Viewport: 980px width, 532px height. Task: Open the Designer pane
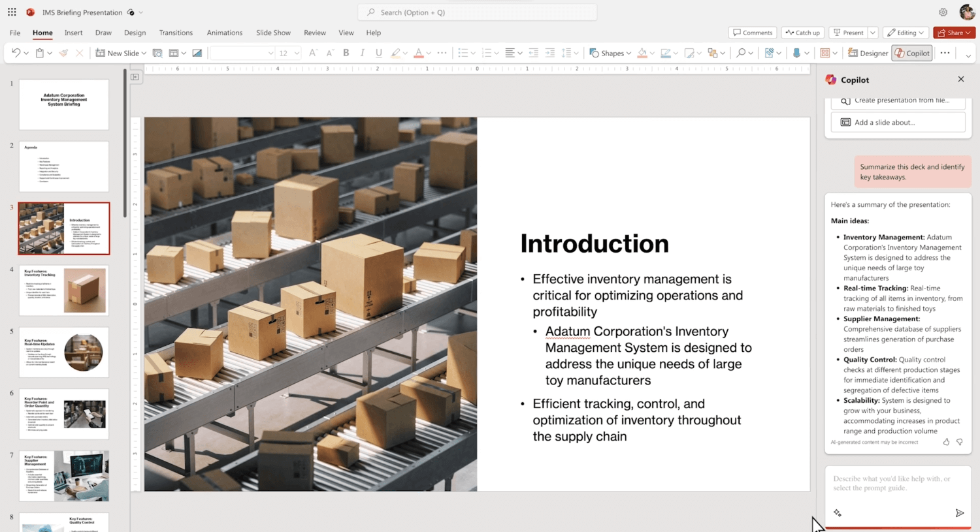click(x=868, y=53)
